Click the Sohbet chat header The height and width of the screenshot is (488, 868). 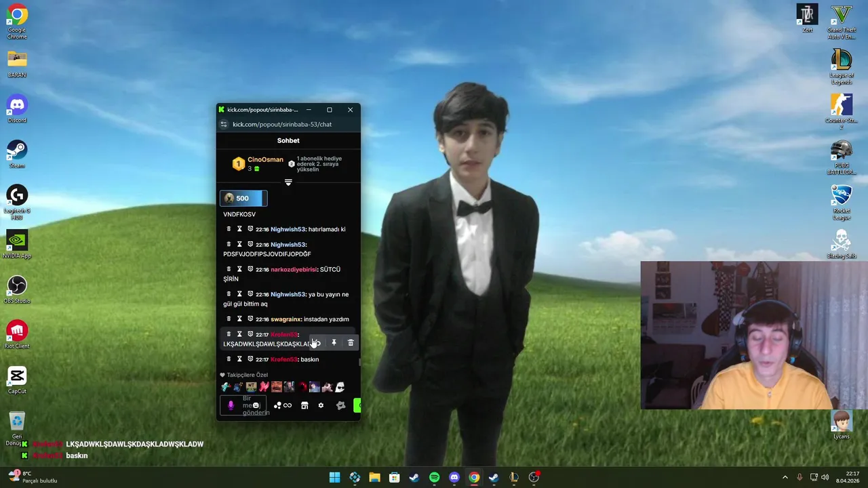(288, 141)
